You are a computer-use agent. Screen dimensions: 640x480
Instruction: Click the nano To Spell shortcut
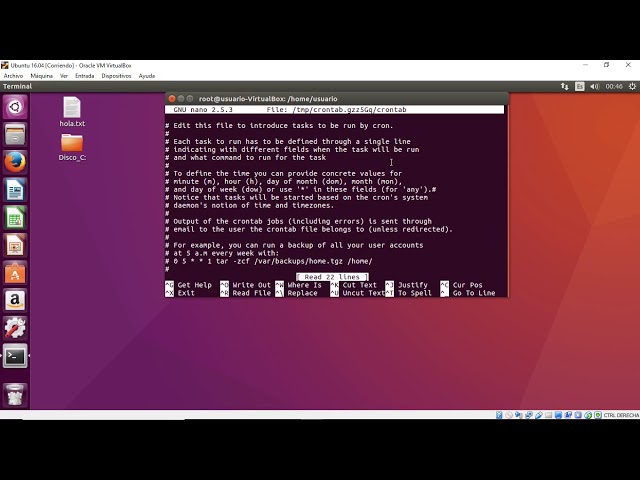(x=409, y=293)
